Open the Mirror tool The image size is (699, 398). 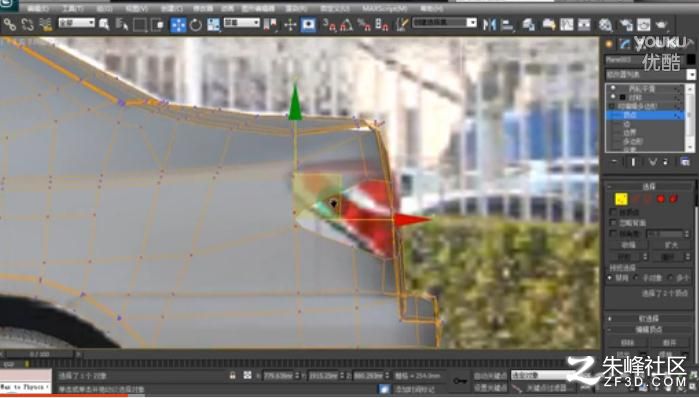[x=489, y=25]
